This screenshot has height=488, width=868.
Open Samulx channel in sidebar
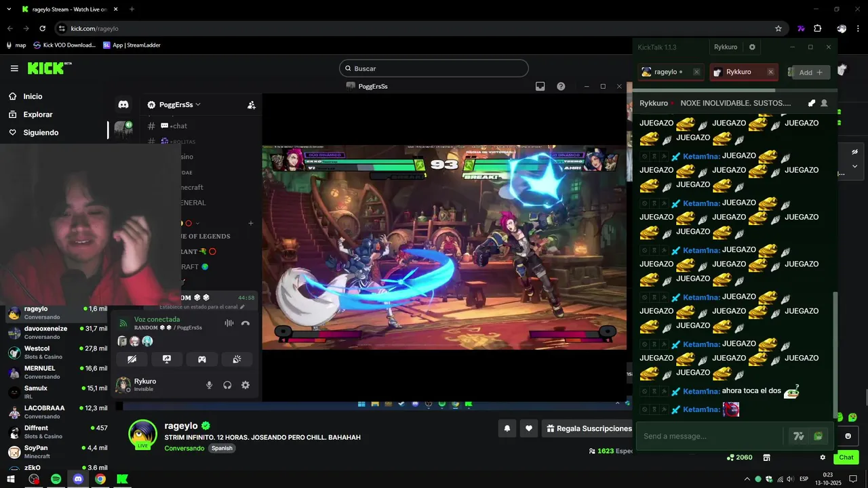[56, 392]
